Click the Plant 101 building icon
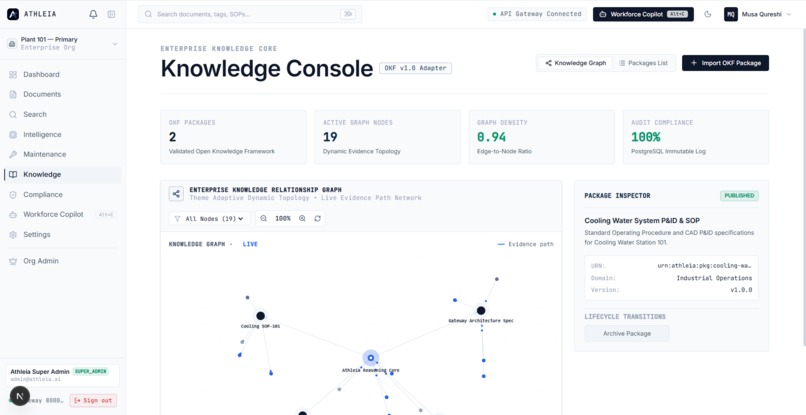The height and width of the screenshot is (415, 806). [x=12, y=44]
